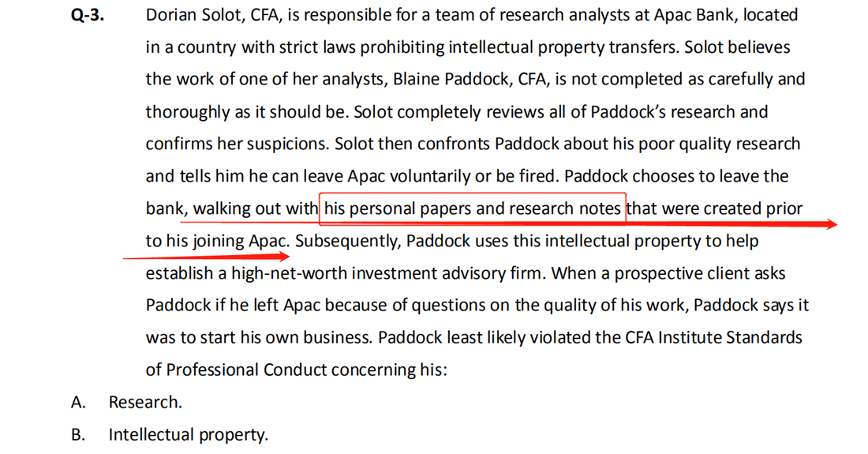Screen dimensions: 868x454
Task: Click the red-boxed phrase 'his personal papers and research notes'
Action: click(472, 208)
